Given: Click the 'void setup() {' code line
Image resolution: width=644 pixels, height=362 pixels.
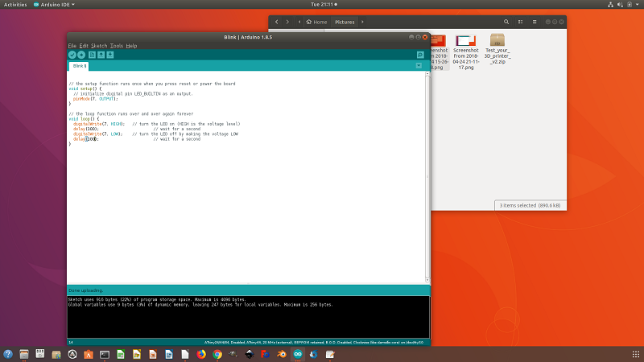Looking at the screenshot, I should tap(85, 88).
